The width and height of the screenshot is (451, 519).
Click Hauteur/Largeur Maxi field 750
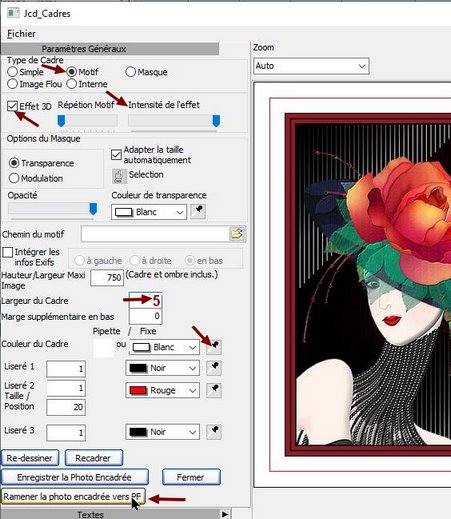click(107, 278)
